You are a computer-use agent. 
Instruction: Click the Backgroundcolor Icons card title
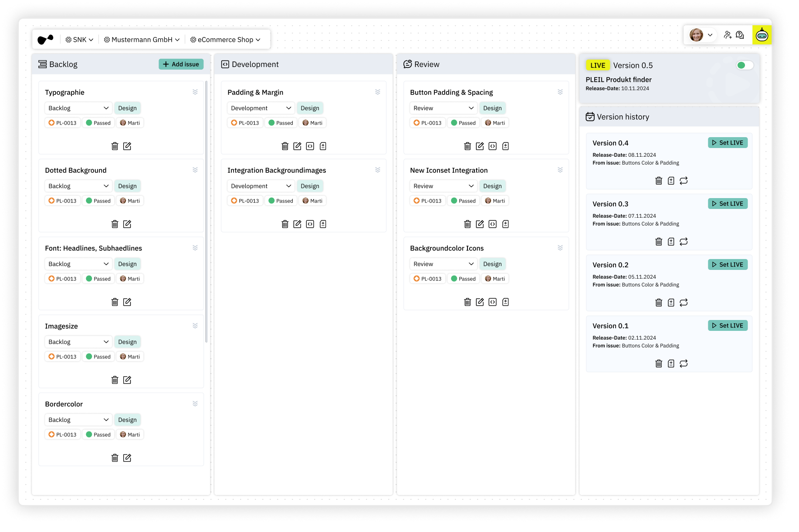pyautogui.click(x=447, y=248)
